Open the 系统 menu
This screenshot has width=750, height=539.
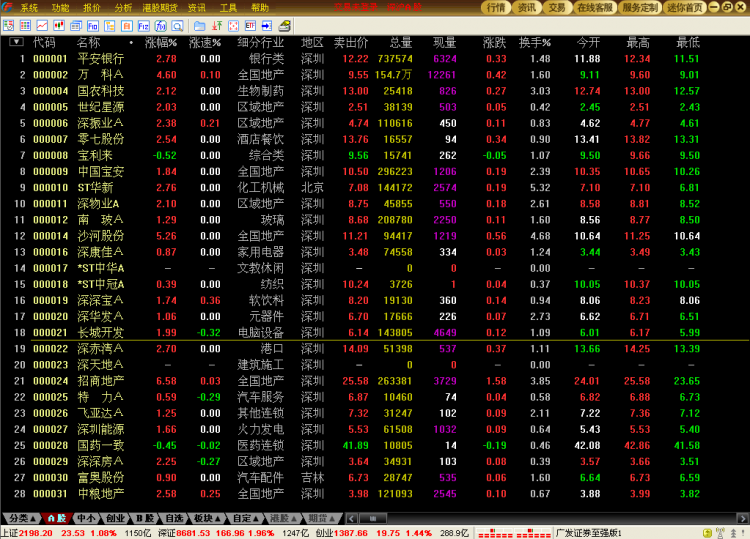(x=29, y=8)
